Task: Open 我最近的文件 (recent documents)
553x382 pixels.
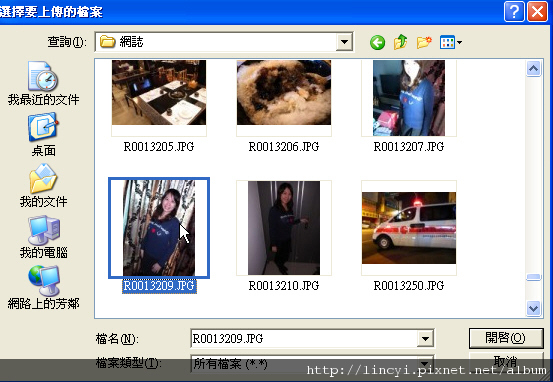Action: 43,84
